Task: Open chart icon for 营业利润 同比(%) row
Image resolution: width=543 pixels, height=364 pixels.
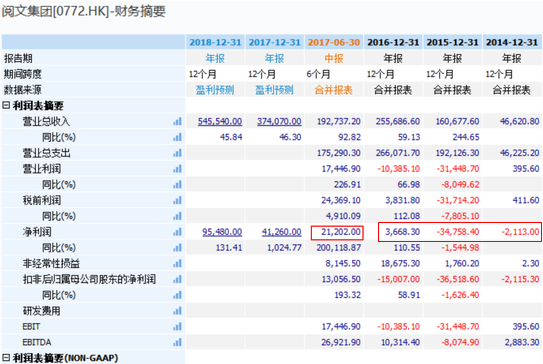Action: pyautogui.click(x=177, y=185)
